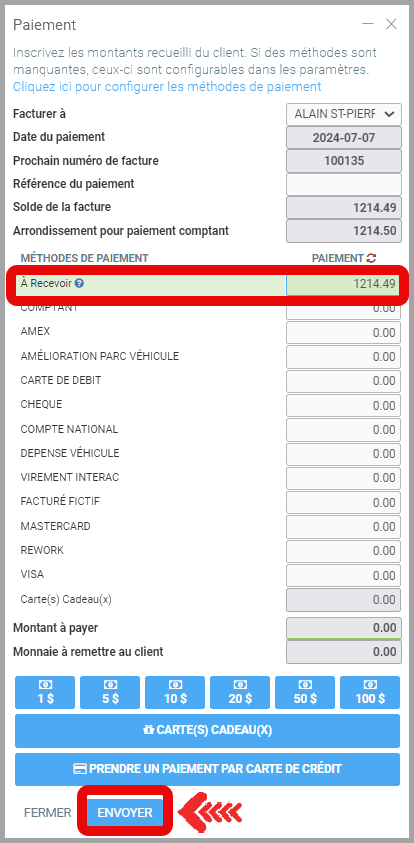Add 20 $ cash bill amount
The height and width of the screenshot is (843, 414).
(240, 692)
